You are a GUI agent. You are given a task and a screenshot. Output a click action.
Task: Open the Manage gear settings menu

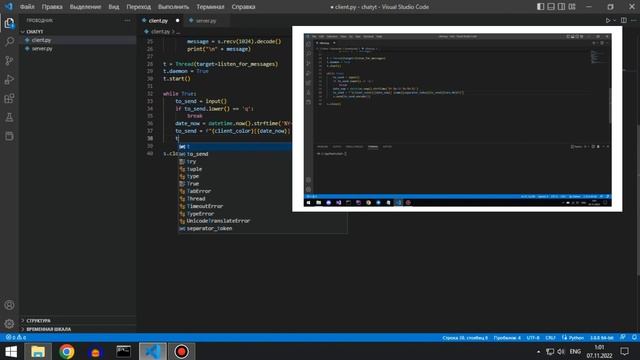(9, 324)
